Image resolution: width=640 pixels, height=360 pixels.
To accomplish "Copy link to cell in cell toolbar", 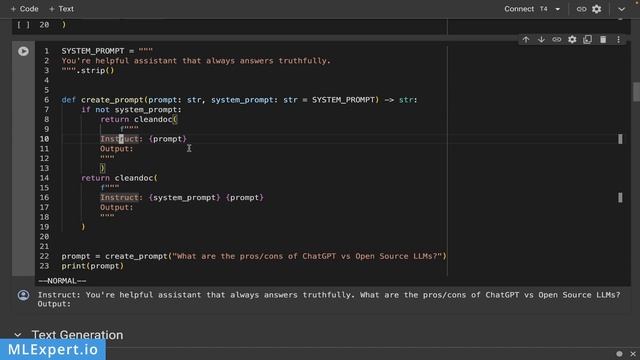I will pyautogui.click(x=557, y=40).
